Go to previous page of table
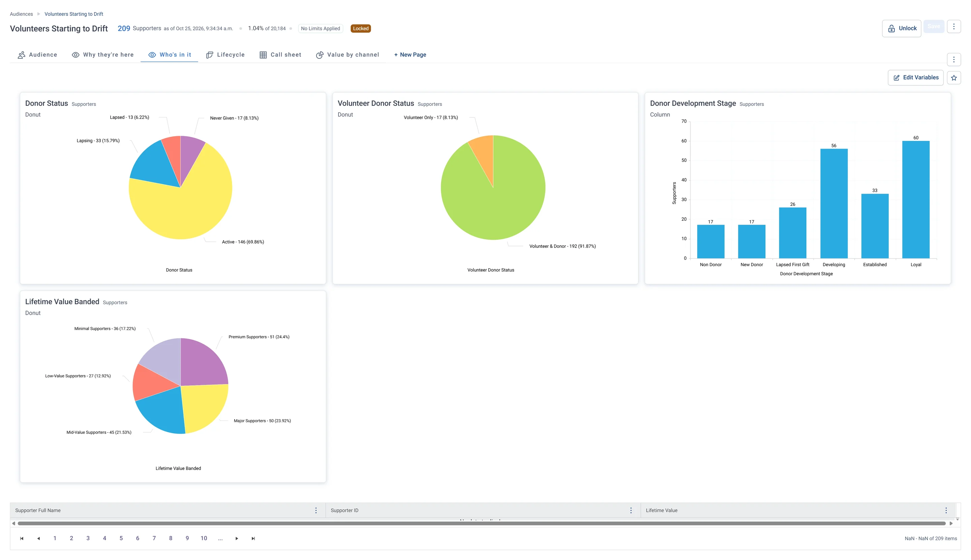The height and width of the screenshot is (560, 971). tap(38, 538)
